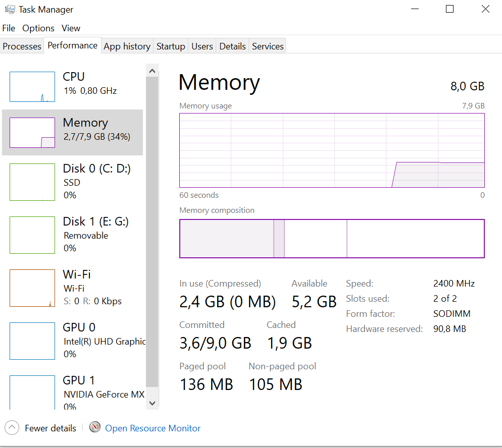The height and width of the screenshot is (448, 502).
Task: Click the Task Manager title bar icon
Action: 10,10
